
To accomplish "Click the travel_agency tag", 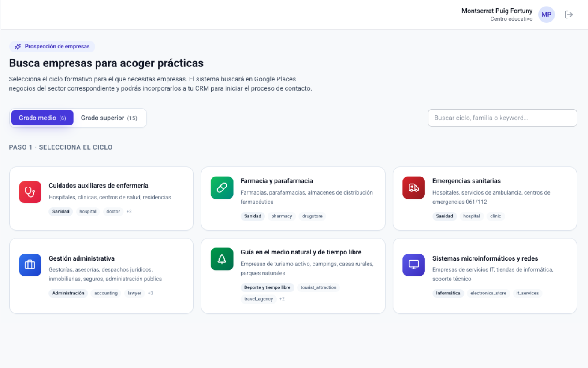I will click(259, 299).
